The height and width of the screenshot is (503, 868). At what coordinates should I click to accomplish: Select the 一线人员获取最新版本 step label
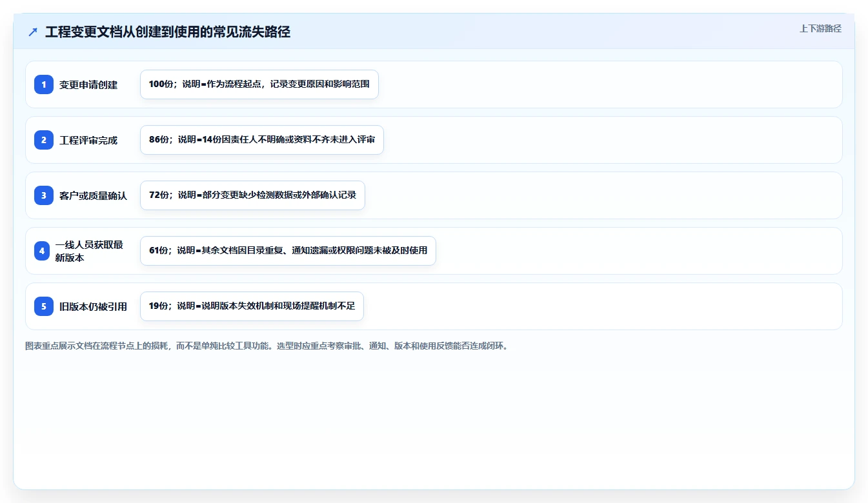89,251
